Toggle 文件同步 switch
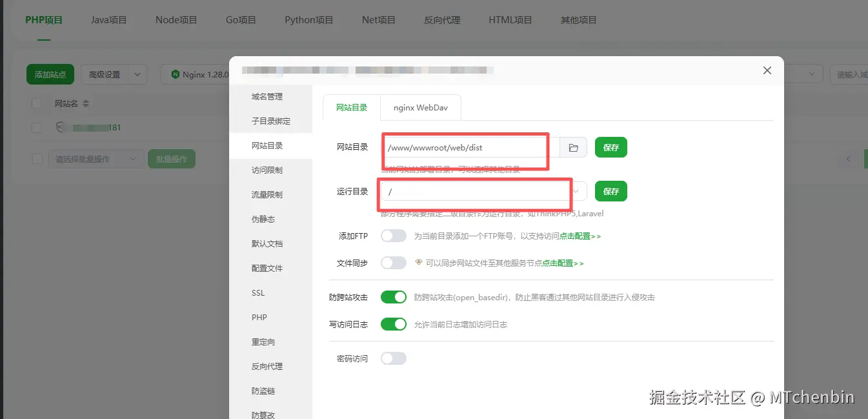The image size is (868, 419). (393, 263)
